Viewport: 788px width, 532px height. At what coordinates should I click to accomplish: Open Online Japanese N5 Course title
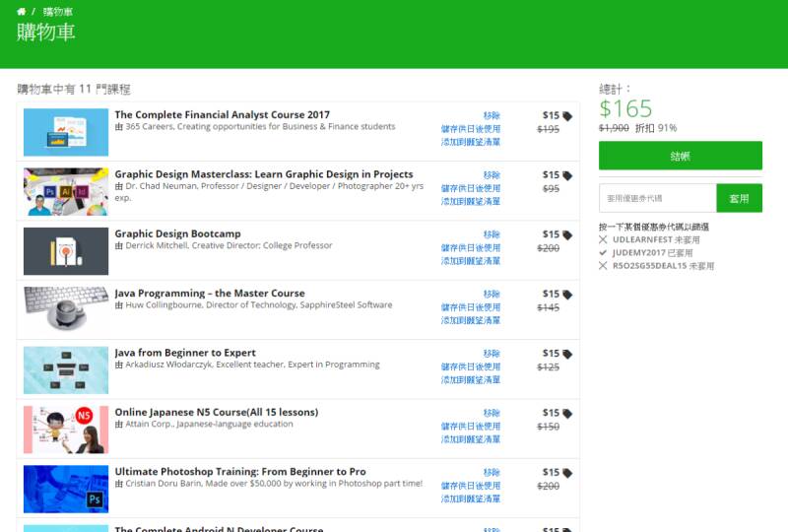(x=216, y=412)
